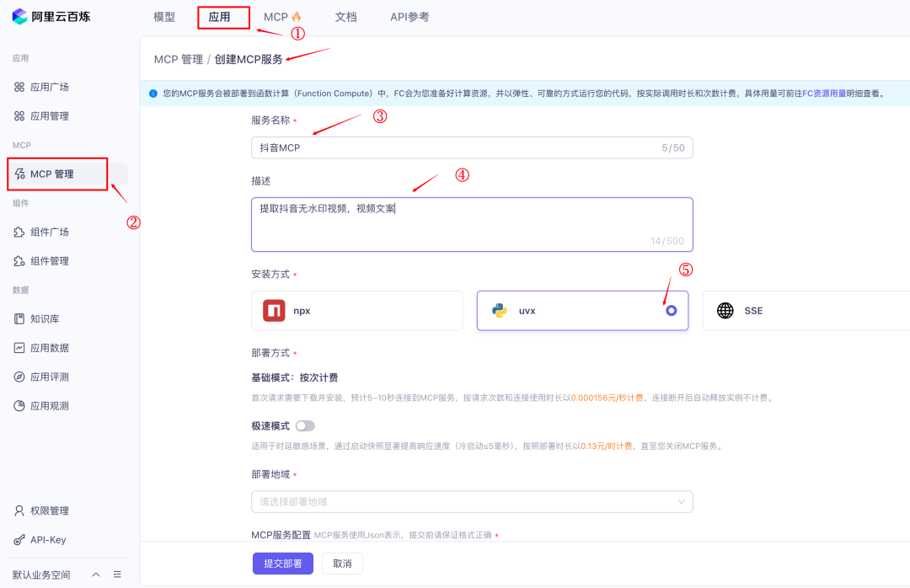The width and height of the screenshot is (910, 588).
Task: Click the flame icon next to MCP tab
Action: coord(297,17)
